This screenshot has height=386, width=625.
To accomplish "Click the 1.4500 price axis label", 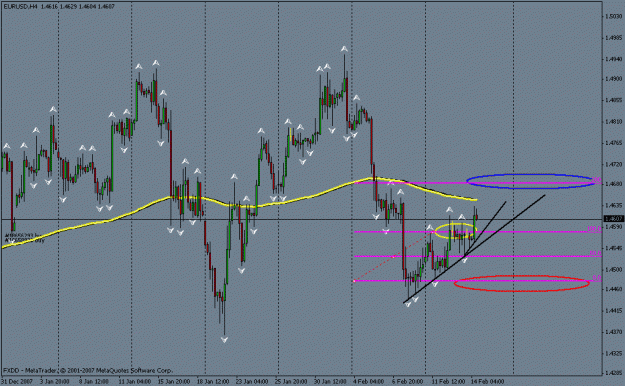I will click(x=614, y=270).
